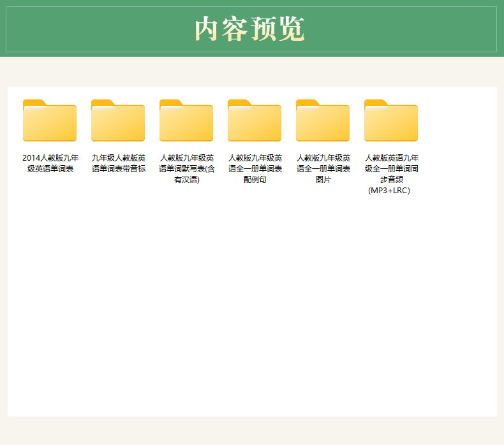Screen dimensions: 504x445
Task: Open the 2014人教版九年级英语单词表 folder icon
Action: (x=50, y=120)
